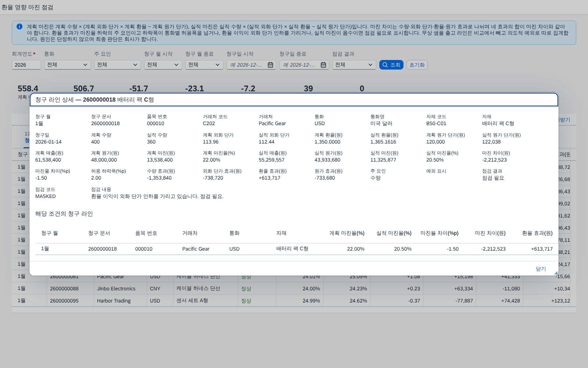The width and height of the screenshot is (588, 368).
Task: Click the 초기화 reset button
Action: (417, 65)
